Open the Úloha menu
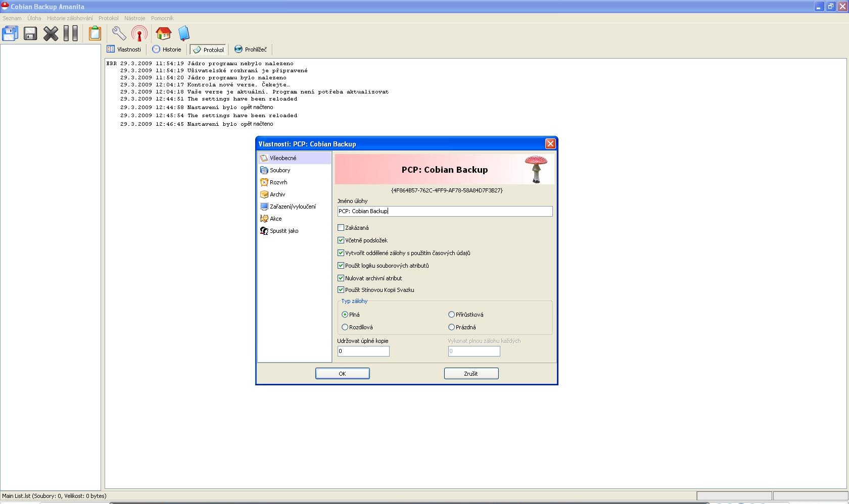This screenshot has width=849, height=504. tap(34, 18)
